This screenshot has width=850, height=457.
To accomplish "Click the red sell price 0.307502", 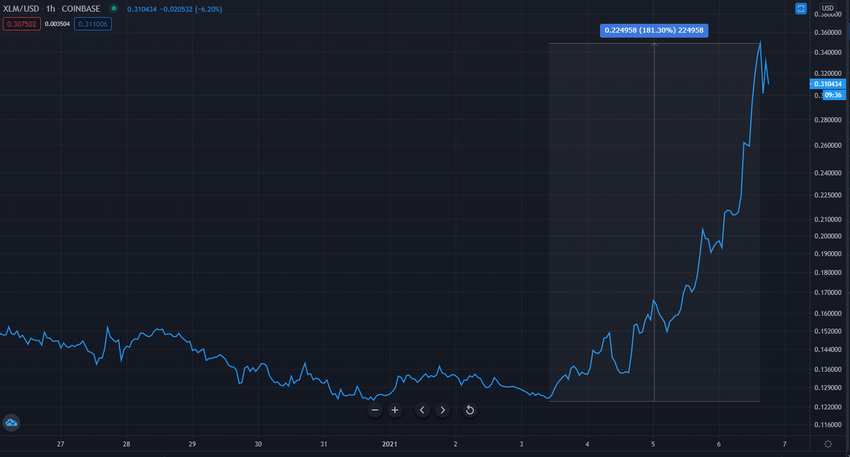I will 22,24.
